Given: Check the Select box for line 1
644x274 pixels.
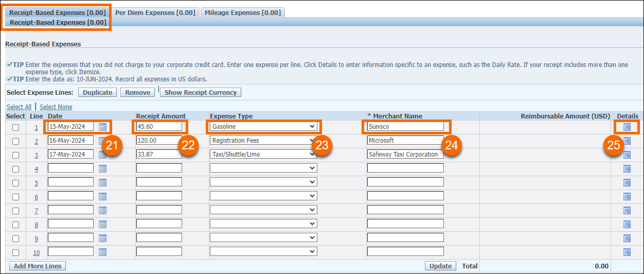Looking at the screenshot, I should (x=15, y=127).
